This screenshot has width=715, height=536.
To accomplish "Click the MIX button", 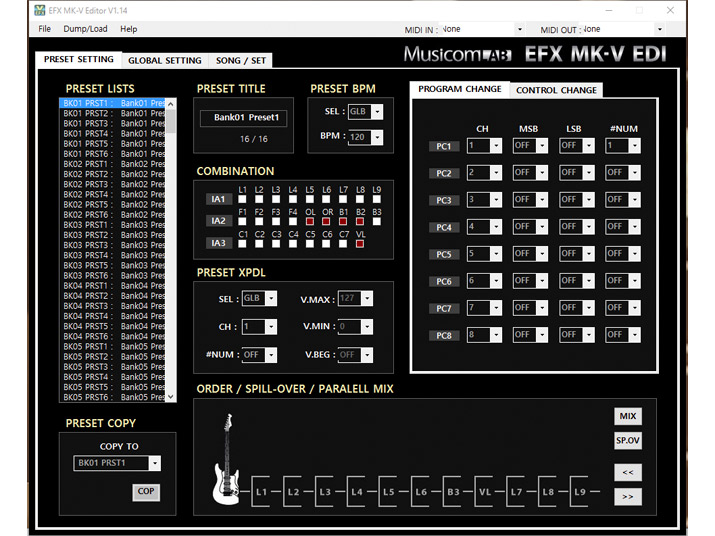I will tap(628, 416).
